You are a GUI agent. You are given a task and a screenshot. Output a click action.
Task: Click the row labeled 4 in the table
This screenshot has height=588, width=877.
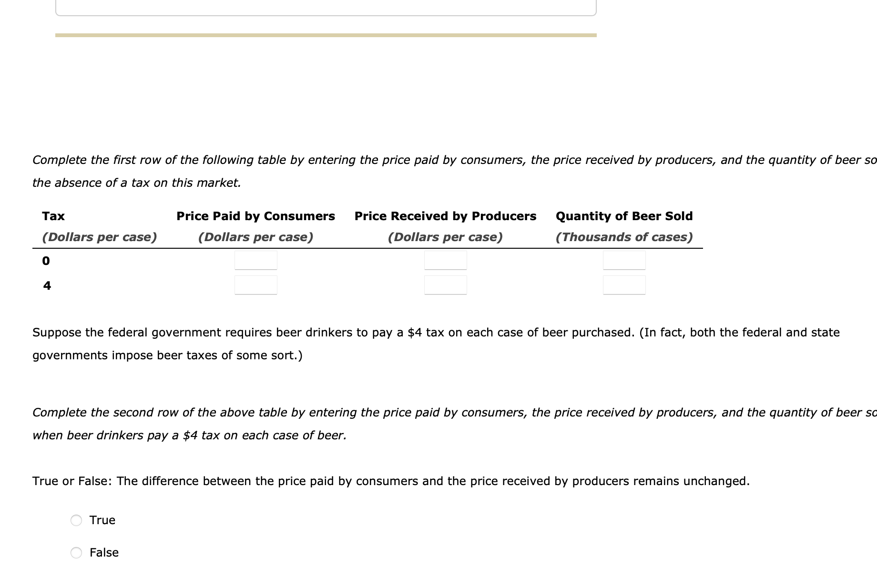(46, 285)
